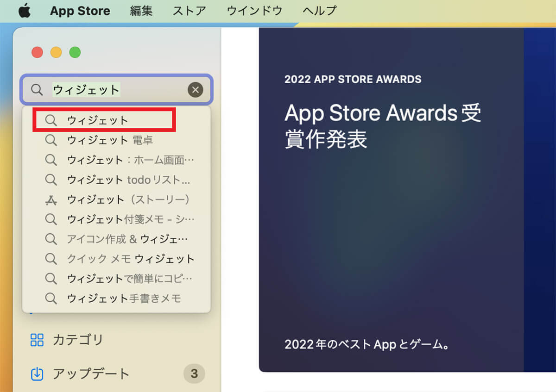Open the 編集 menu
The height and width of the screenshot is (392, 556).
141,11
